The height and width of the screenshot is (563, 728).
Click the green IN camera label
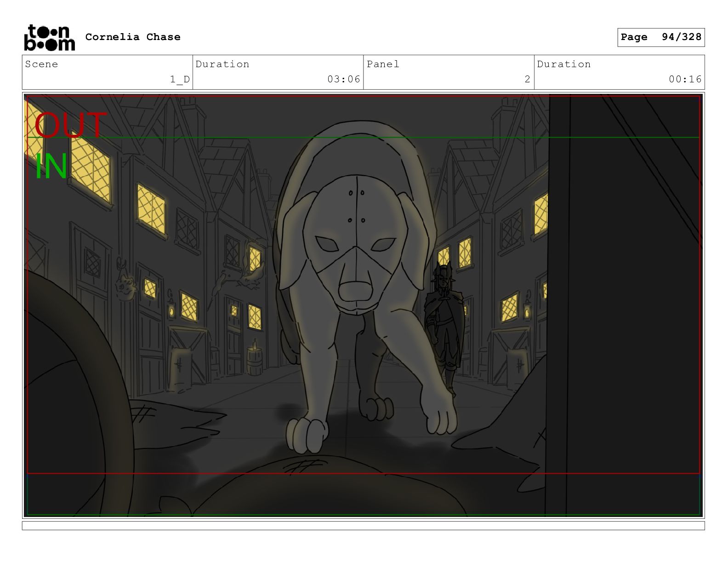click(51, 167)
